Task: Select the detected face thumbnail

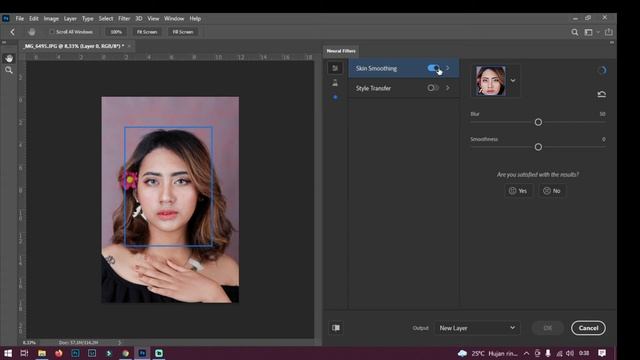Action: [x=490, y=80]
